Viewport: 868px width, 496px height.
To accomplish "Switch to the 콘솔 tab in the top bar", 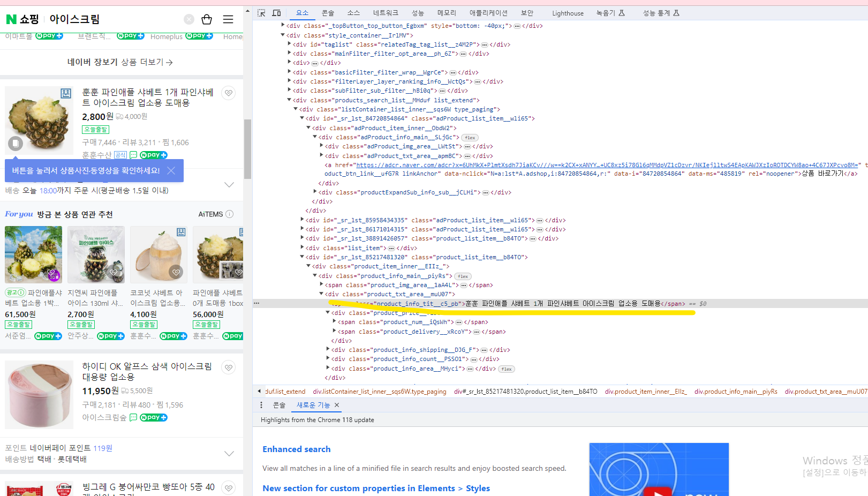I will click(x=328, y=13).
